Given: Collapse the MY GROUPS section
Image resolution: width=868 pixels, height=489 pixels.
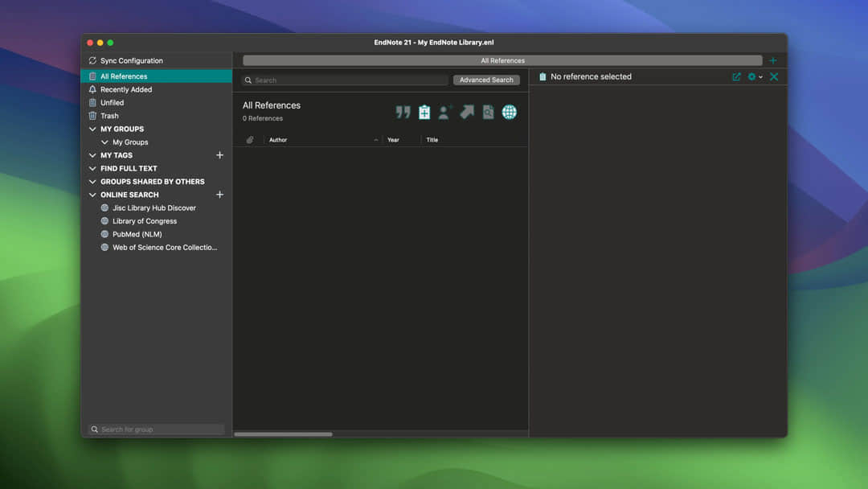Looking at the screenshot, I should coord(92,129).
